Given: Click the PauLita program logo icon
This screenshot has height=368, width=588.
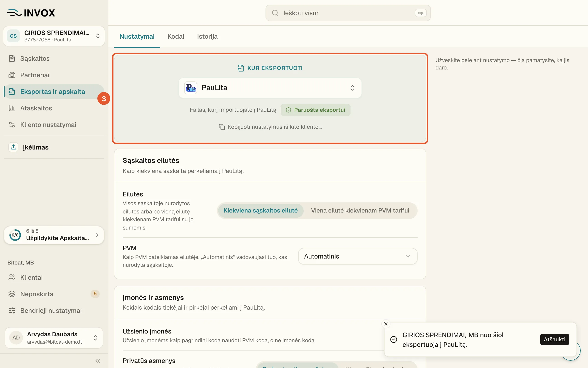Looking at the screenshot, I should 191,88.
